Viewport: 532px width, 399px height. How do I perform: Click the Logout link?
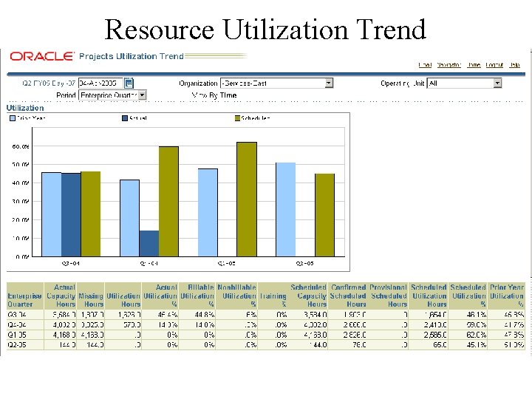(494, 65)
